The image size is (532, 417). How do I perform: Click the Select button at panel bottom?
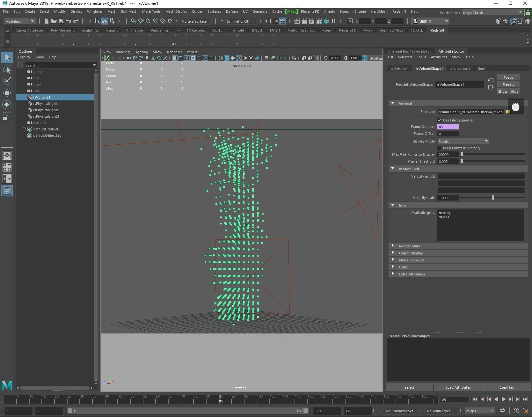click(409, 387)
